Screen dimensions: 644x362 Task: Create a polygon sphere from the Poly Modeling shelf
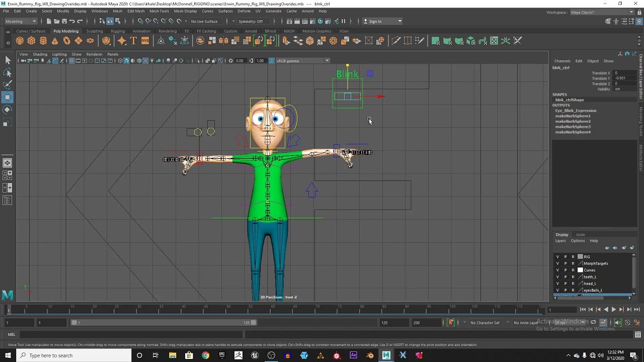[x=20, y=41]
